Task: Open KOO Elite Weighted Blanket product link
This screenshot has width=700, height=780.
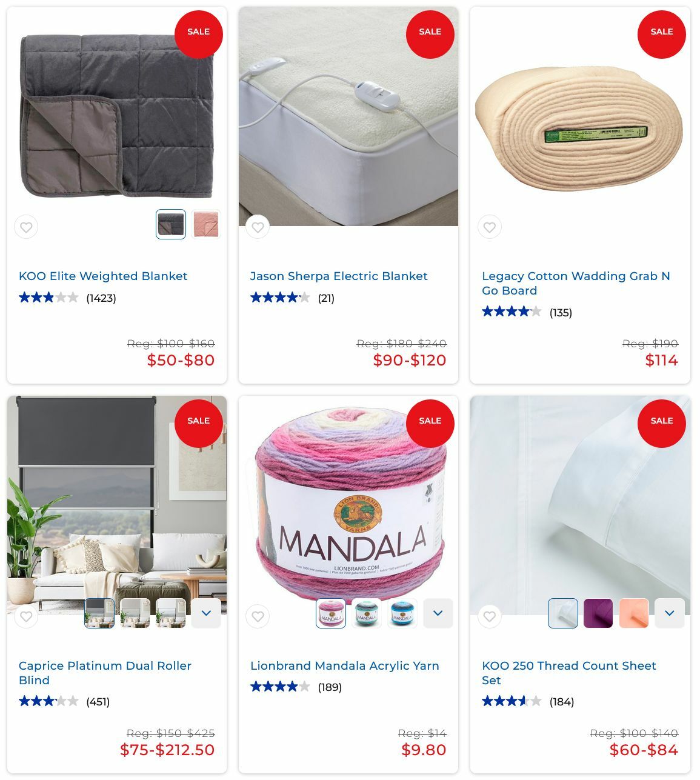Action: pos(103,276)
